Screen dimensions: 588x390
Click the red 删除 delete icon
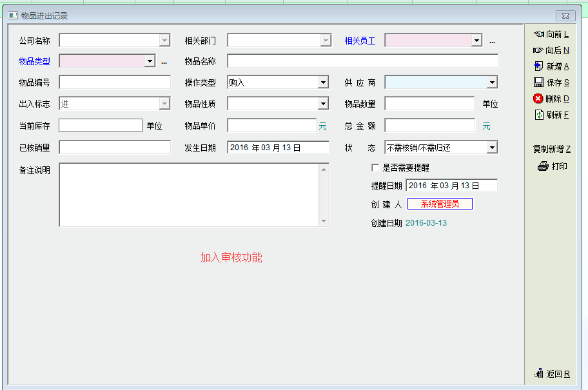tap(538, 99)
